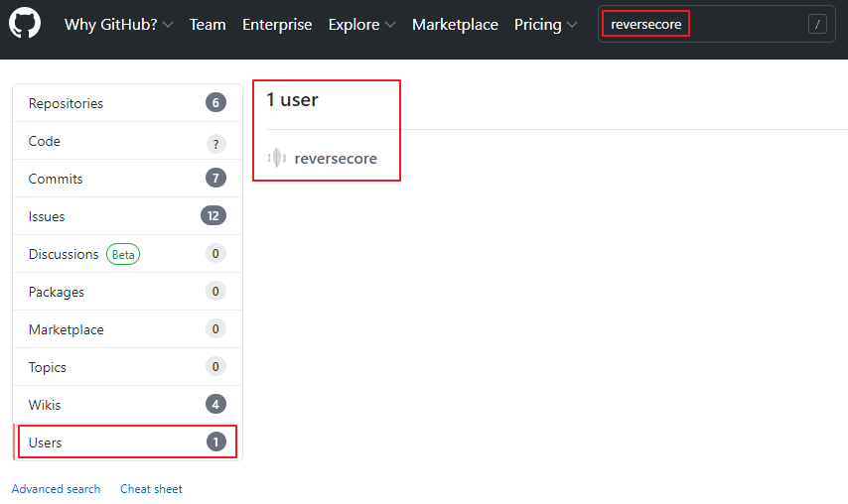Open the reversecore user avatar
This screenshot has width=848, height=504.
tap(276, 158)
